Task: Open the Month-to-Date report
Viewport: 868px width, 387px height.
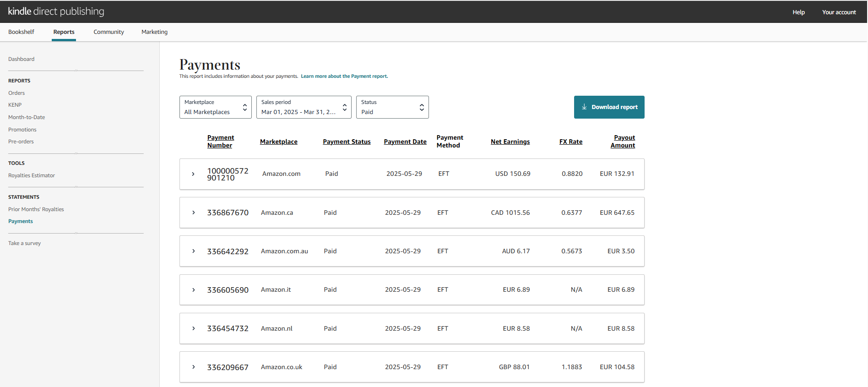Action: click(27, 117)
